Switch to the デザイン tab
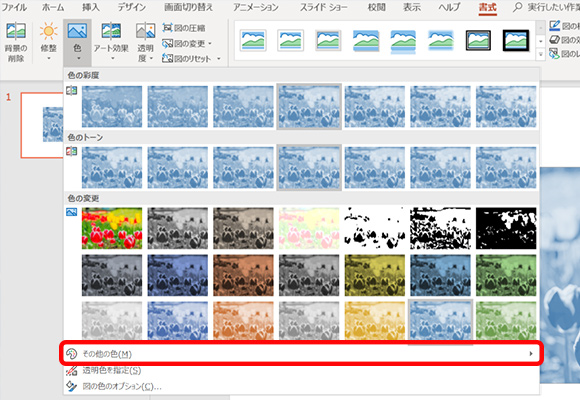This screenshot has width=580, height=400. (132, 7)
